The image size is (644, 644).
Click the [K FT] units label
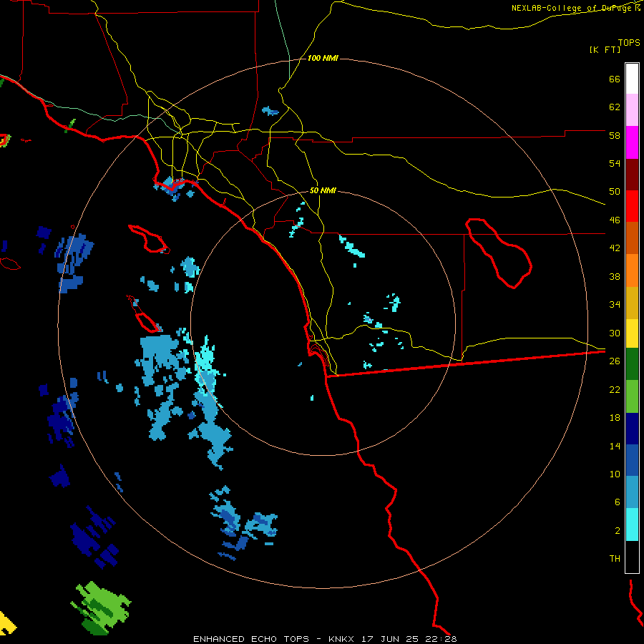(605, 49)
